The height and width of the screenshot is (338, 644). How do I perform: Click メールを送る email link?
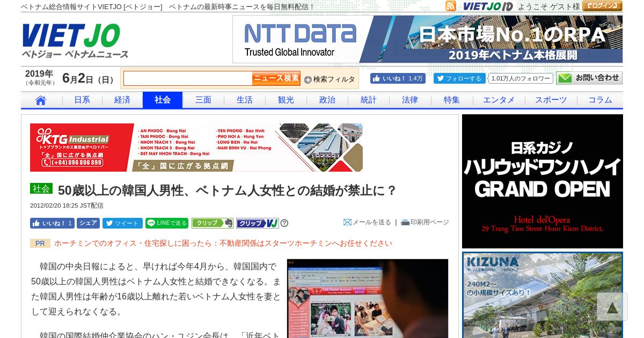pos(367,222)
